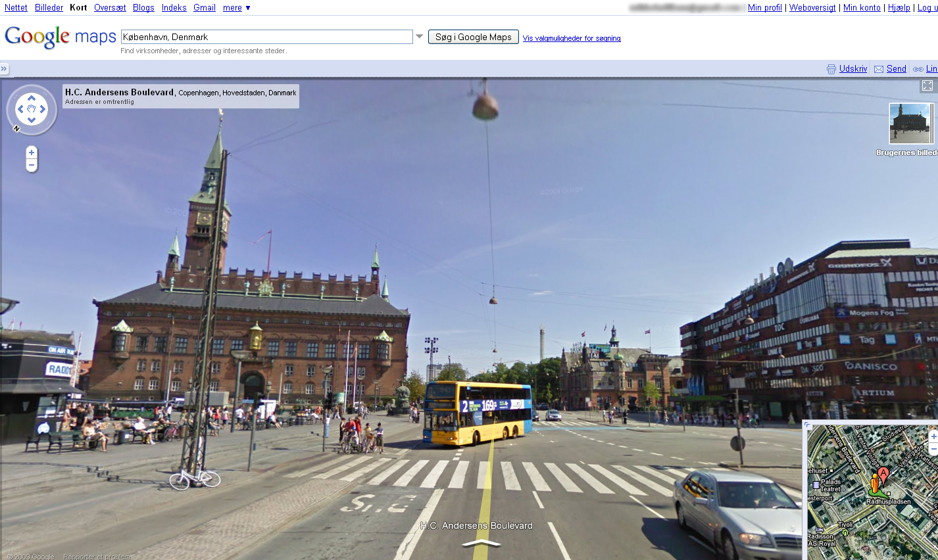Screen dimensions: 938x560
Task: Click the Palads Teatret cinema icon on mini map
Action: [816, 485]
